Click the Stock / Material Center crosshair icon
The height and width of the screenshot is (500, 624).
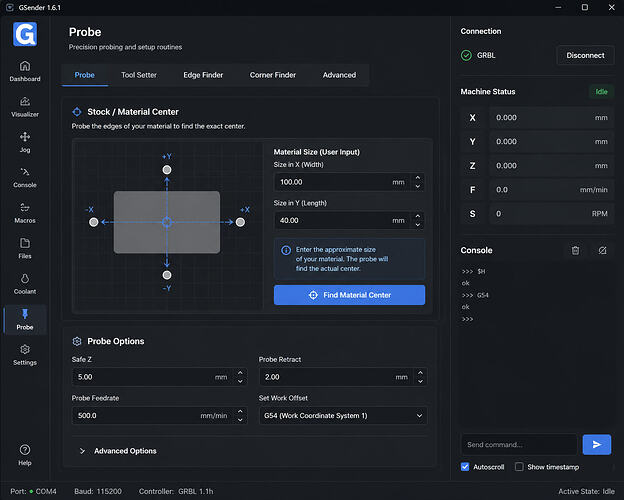pyautogui.click(x=77, y=112)
